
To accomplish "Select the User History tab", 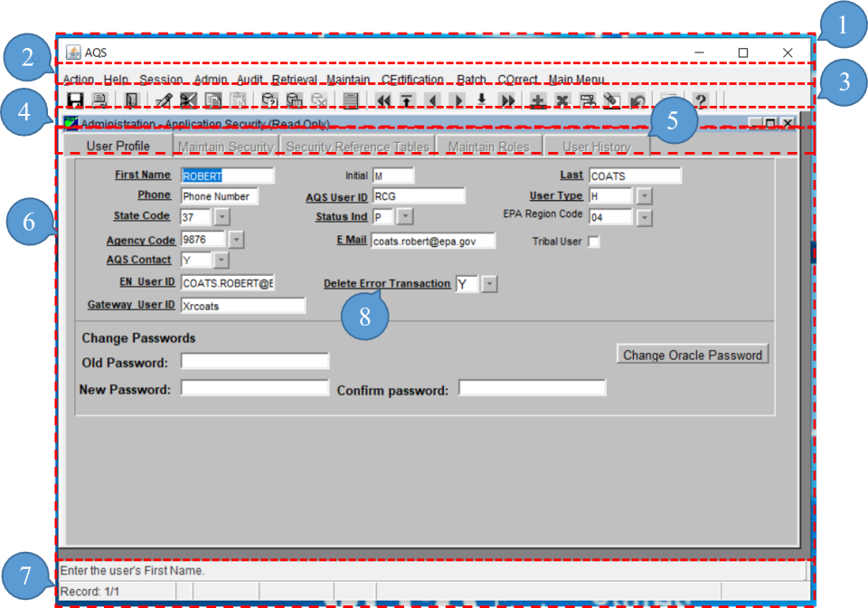I will tap(593, 146).
